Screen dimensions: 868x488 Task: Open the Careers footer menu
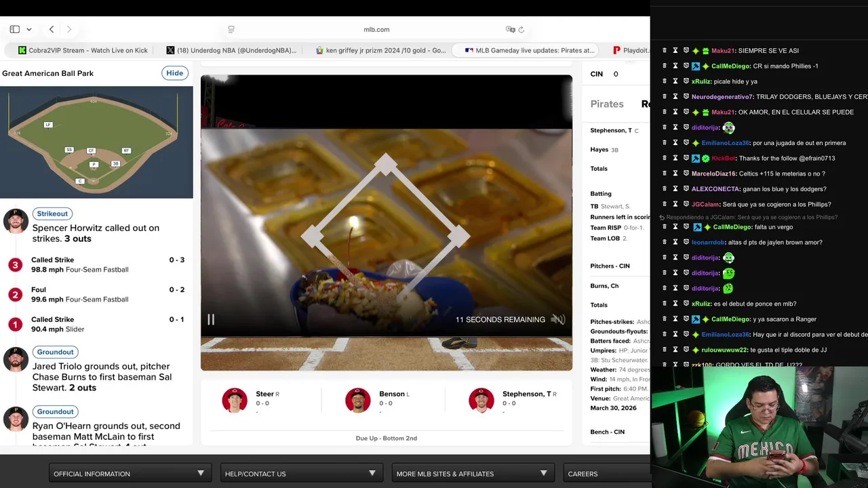click(607, 473)
